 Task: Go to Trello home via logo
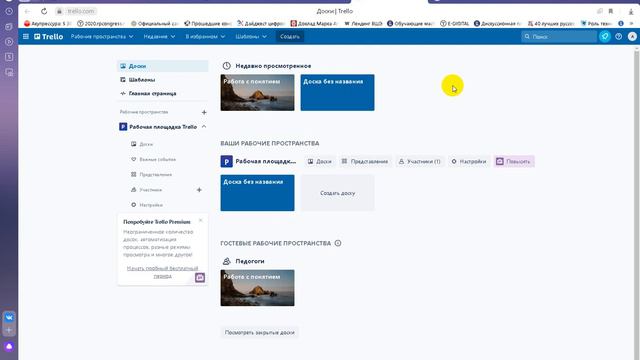(x=49, y=36)
